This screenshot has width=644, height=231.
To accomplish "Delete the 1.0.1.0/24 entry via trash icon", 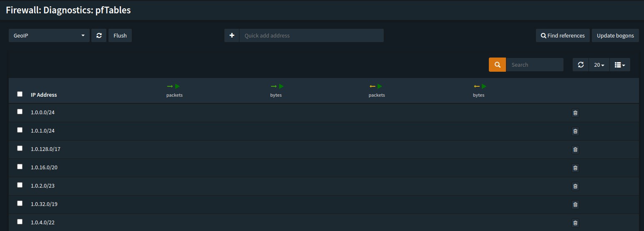I will (575, 131).
